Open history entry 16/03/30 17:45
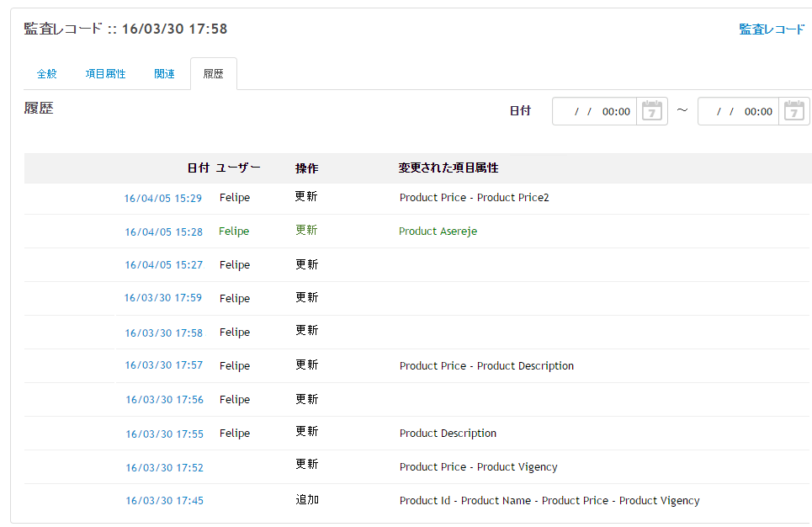Screen dimensions: 812x527 coord(164,501)
